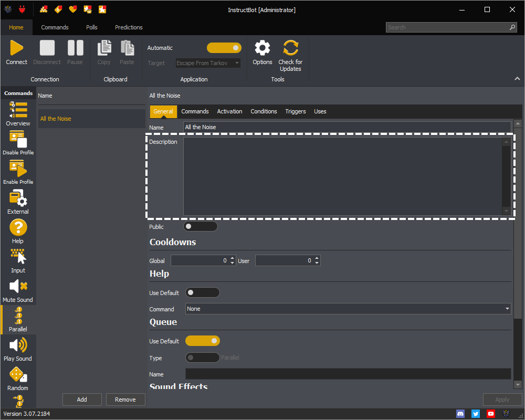525x420 pixels.
Task: Click the Connect play icon
Action: [x=16, y=48]
